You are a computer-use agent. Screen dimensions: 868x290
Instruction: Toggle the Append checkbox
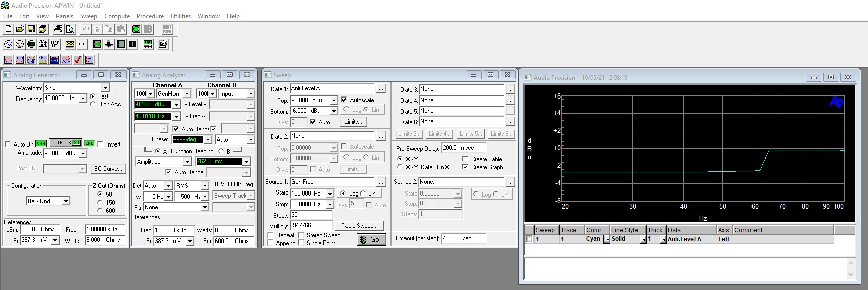click(270, 243)
